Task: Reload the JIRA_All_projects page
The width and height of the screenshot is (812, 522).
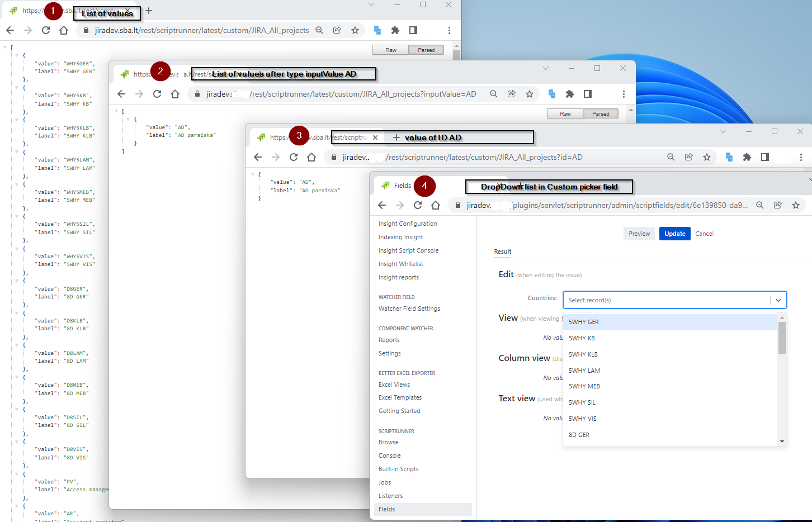Action: coord(46,31)
